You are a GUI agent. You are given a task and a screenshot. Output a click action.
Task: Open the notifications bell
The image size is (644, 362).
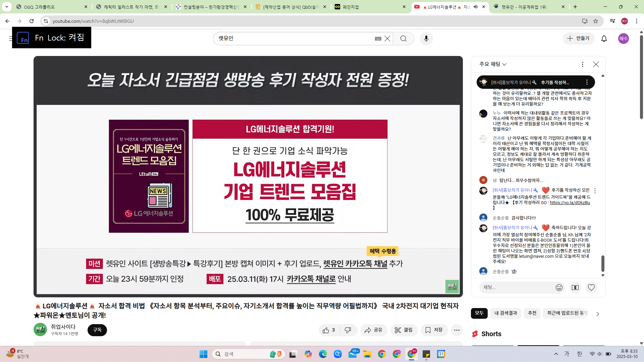point(604,39)
